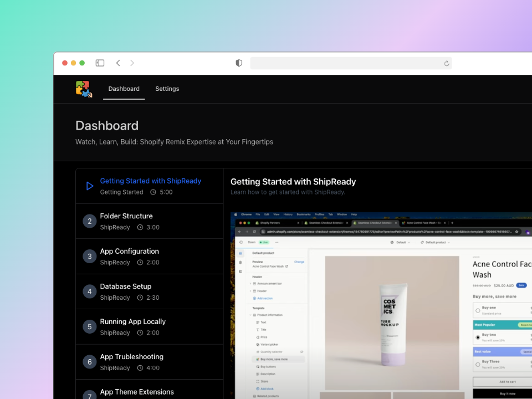Reload the page with the refresh icon
This screenshot has height=399, width=532.
pos(447,64)
